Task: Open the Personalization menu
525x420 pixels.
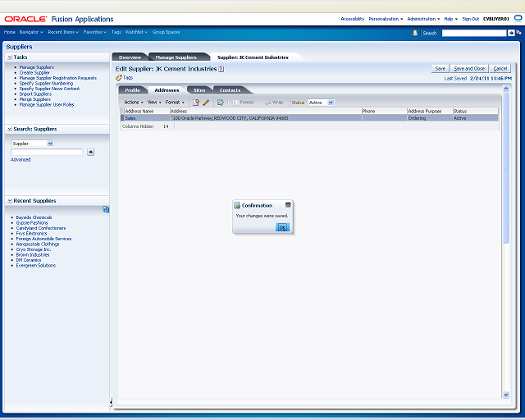Action: [386, 19]
